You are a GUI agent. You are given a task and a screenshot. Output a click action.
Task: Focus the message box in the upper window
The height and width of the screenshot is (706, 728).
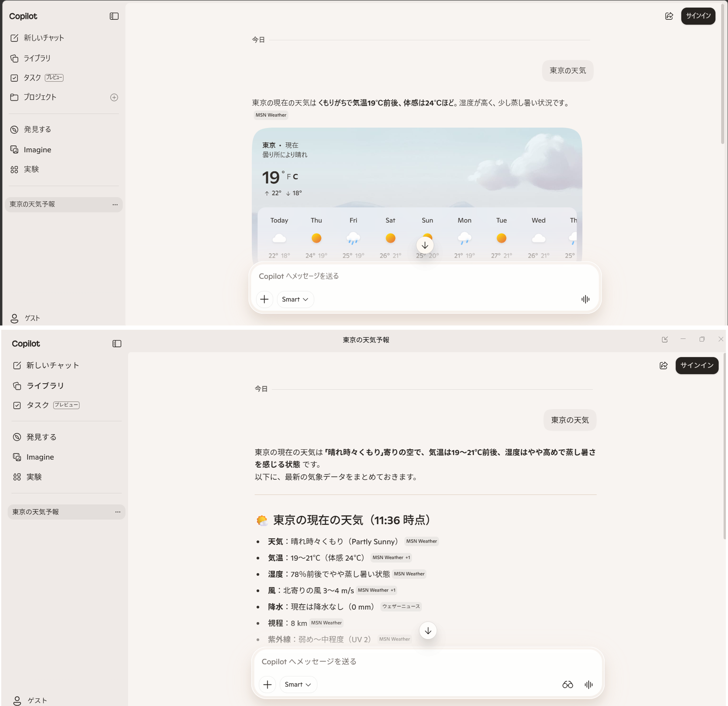(x=425, y=276)
